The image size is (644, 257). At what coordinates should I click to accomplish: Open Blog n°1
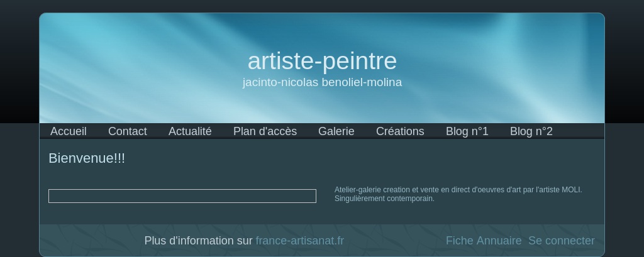tap(467, 131)
